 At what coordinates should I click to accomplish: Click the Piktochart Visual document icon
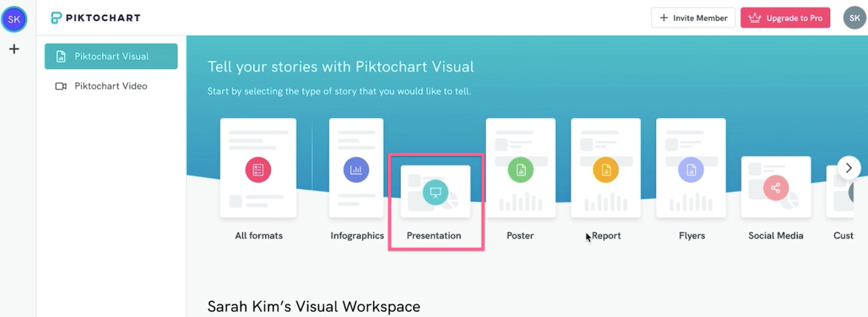[x=60, y=57]
